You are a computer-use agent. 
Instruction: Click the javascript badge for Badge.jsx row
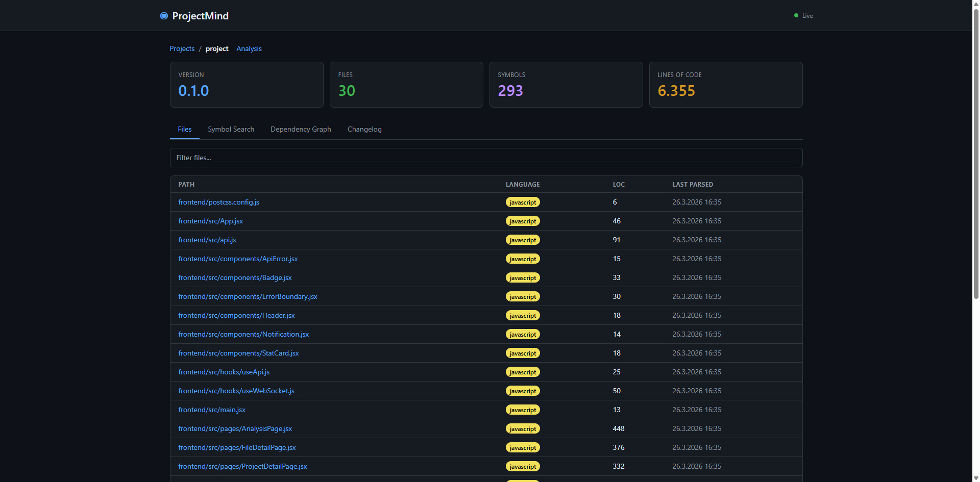[523, 277]
